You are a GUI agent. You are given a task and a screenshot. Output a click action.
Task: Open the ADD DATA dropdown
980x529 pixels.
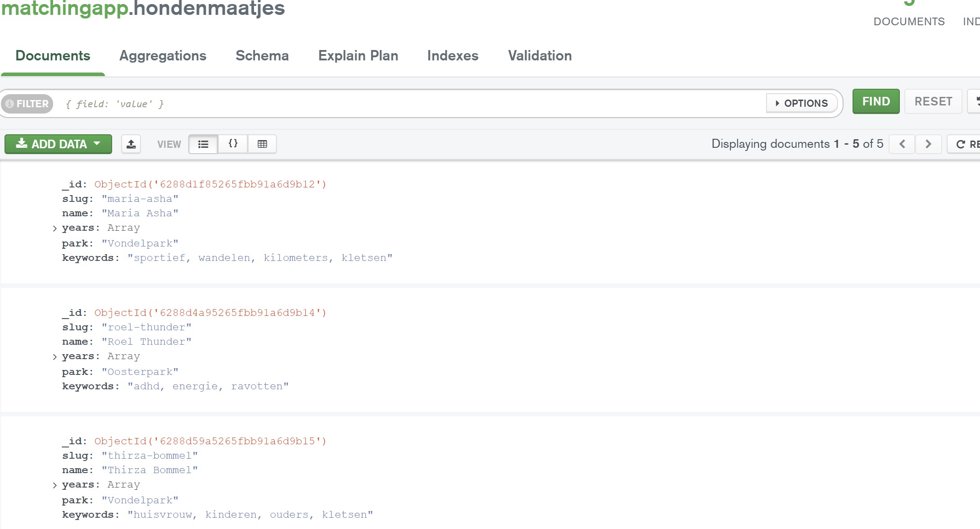coord(58,144)
